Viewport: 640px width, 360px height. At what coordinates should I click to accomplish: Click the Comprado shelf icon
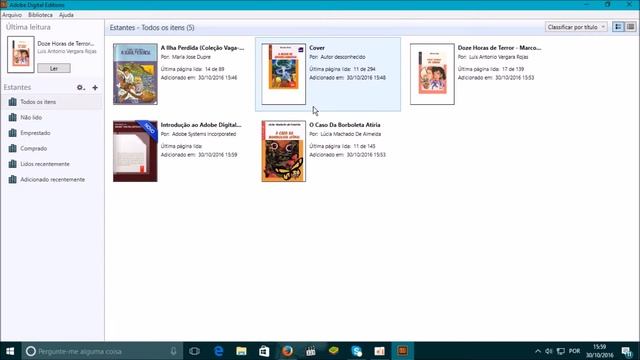coord(13,148)
